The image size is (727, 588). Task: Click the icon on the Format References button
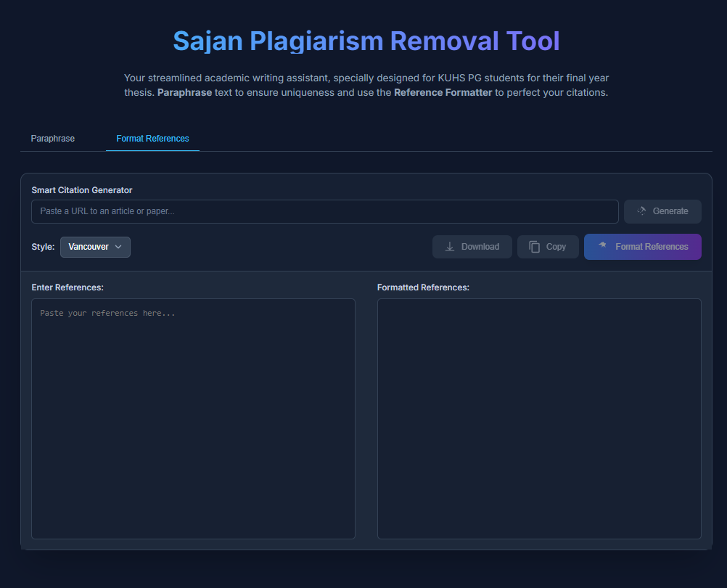(x=602, y=246)
